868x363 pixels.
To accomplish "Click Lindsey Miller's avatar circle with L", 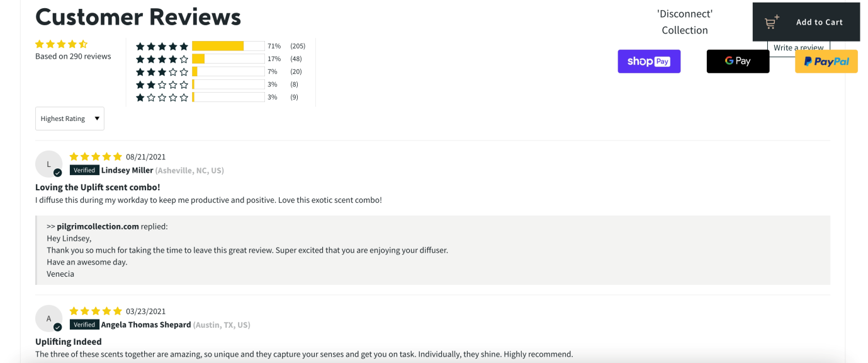I will tap(48, 164).
